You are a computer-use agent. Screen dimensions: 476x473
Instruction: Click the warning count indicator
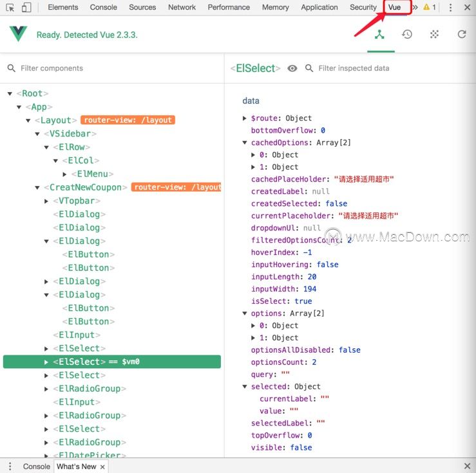pyautogui.click(x=430, y=7)
